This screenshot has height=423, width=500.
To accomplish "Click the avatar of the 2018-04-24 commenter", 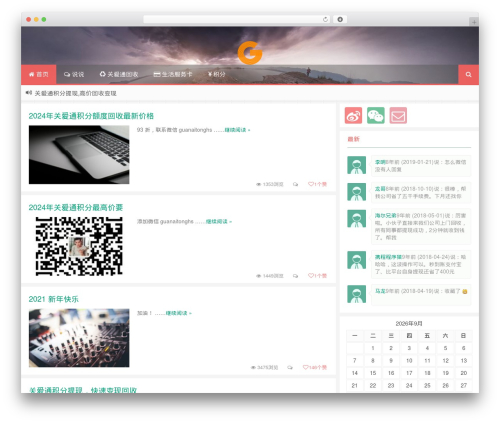I will 356,260.
